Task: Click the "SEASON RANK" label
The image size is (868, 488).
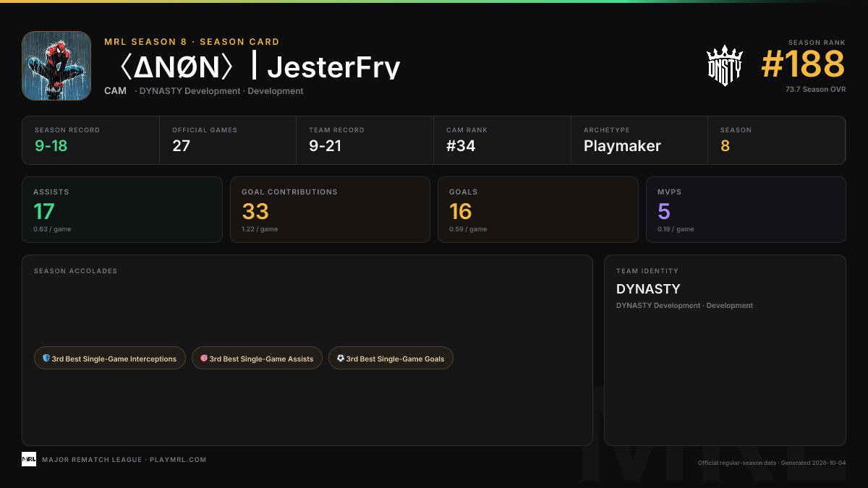Action: tap(817, 43)
